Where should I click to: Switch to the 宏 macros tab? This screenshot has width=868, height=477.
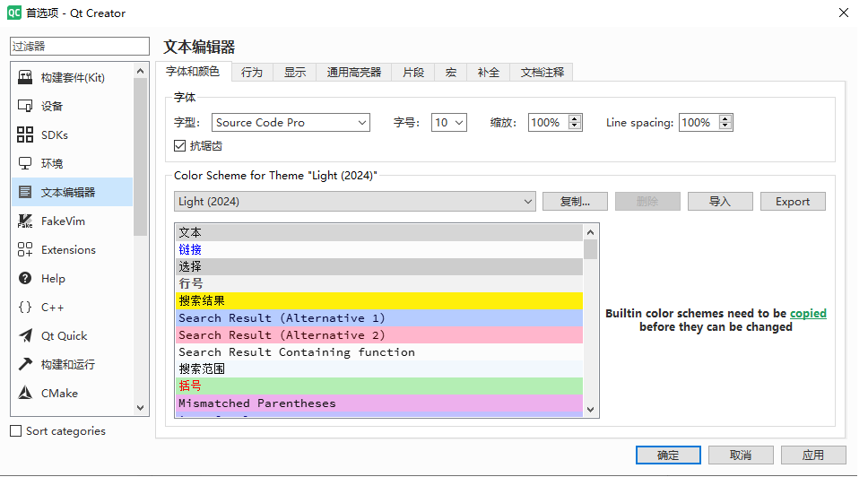pos(451,73)
